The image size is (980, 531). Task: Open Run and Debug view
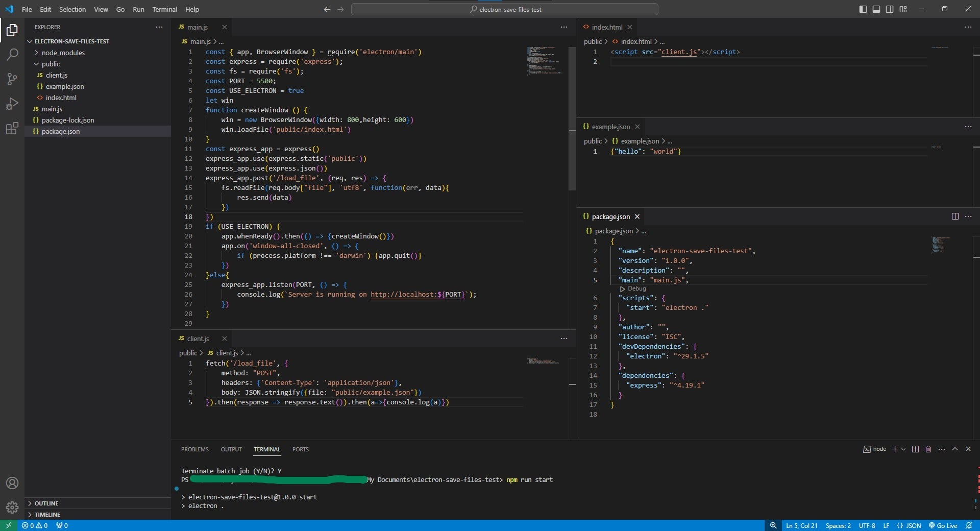[x=12, y=104]
